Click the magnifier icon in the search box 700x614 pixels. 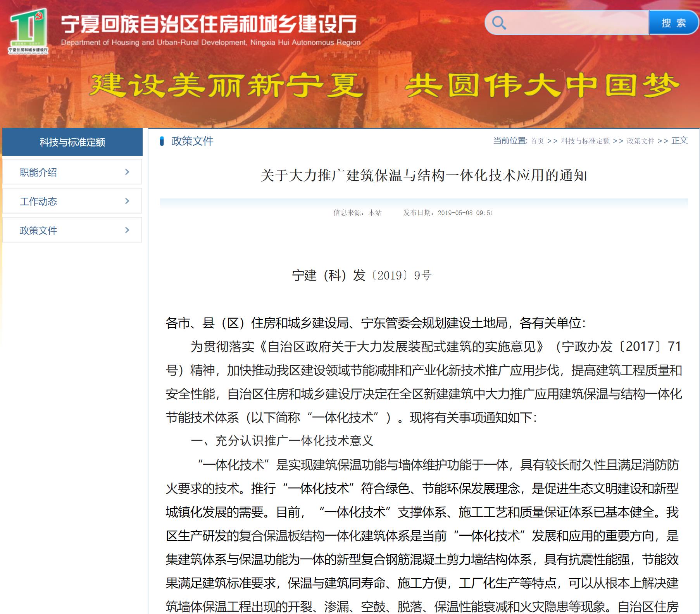(498, 23)
